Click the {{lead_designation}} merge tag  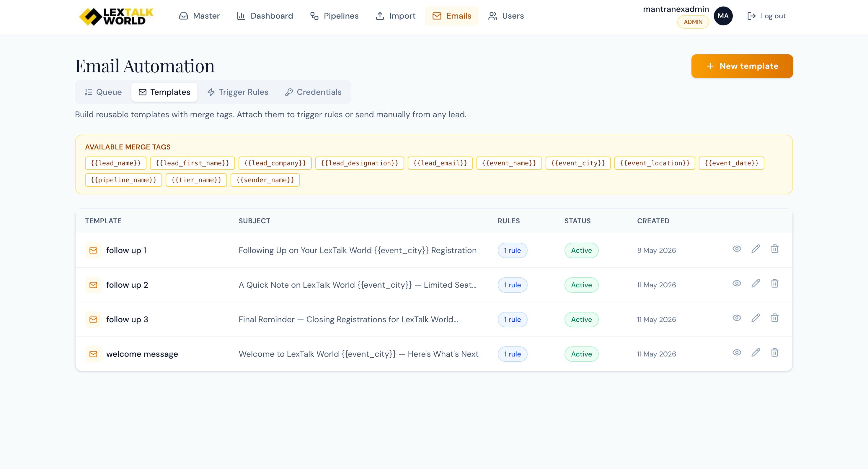pyautogui.click(x=360, y=163)
